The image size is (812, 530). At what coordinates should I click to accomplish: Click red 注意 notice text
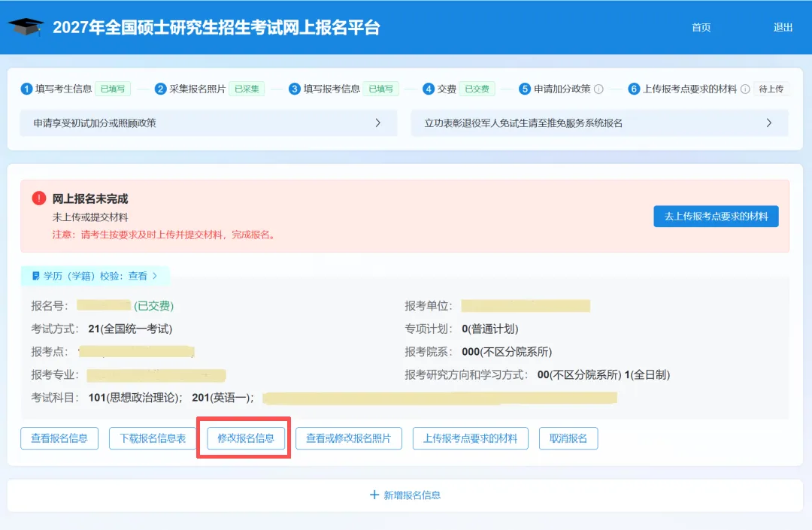[x=165, y=235]
